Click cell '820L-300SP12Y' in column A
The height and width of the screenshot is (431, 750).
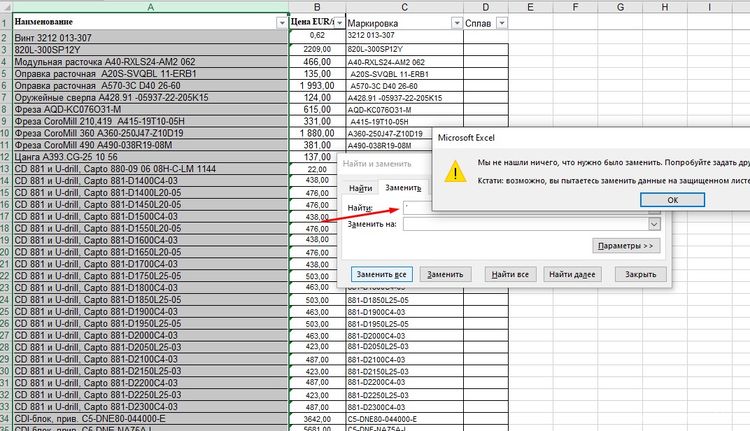pyautogui.click(x=150, y=49)
